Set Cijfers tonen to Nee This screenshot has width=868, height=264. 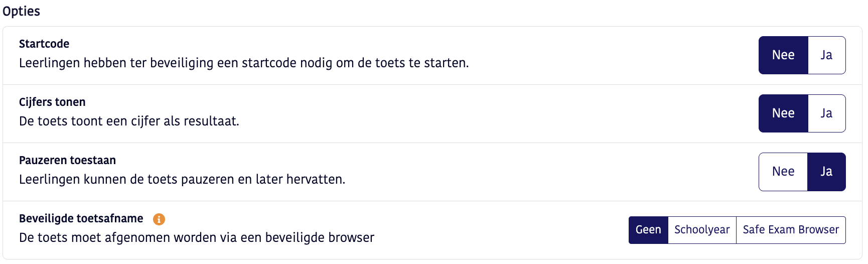783,113
